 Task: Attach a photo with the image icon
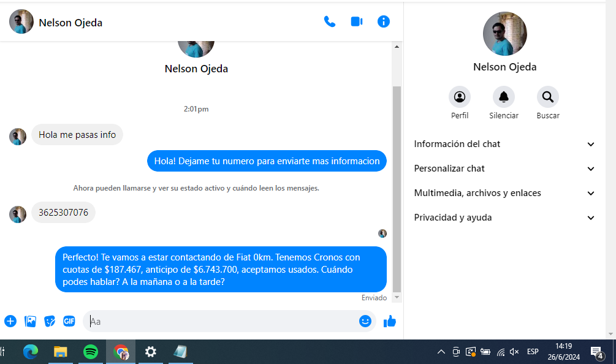pyautogui.click(x=30, y=321)
